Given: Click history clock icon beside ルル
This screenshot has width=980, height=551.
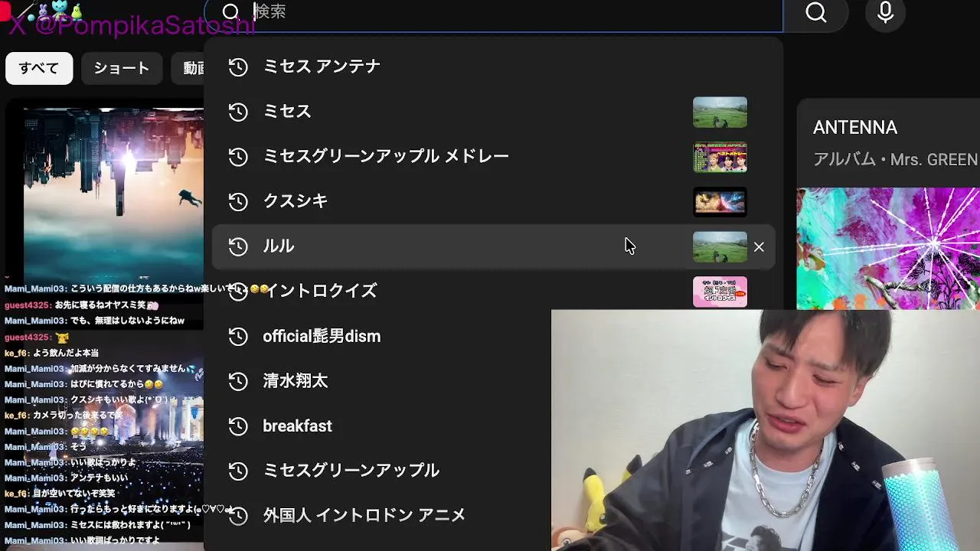Looking at the screenshot, I should tap(238, 246).
